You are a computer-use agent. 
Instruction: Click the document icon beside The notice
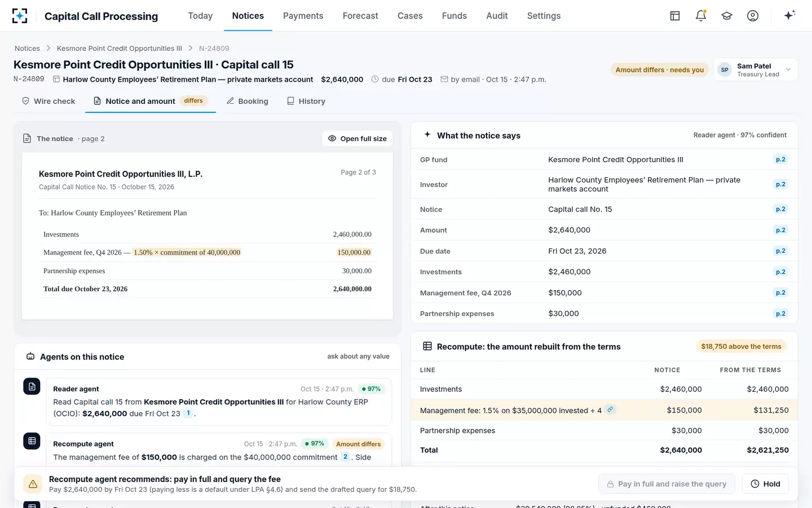[27, 138]
